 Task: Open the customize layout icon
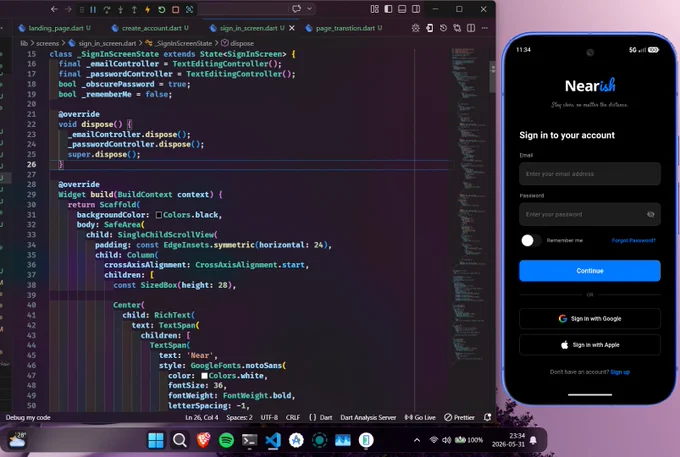375,9
